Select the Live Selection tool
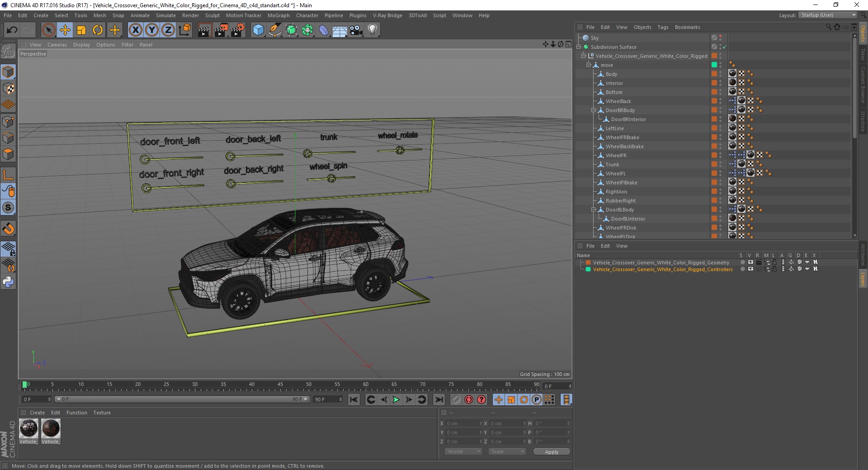This screenshot has width=868, height=470. [48, 30]
